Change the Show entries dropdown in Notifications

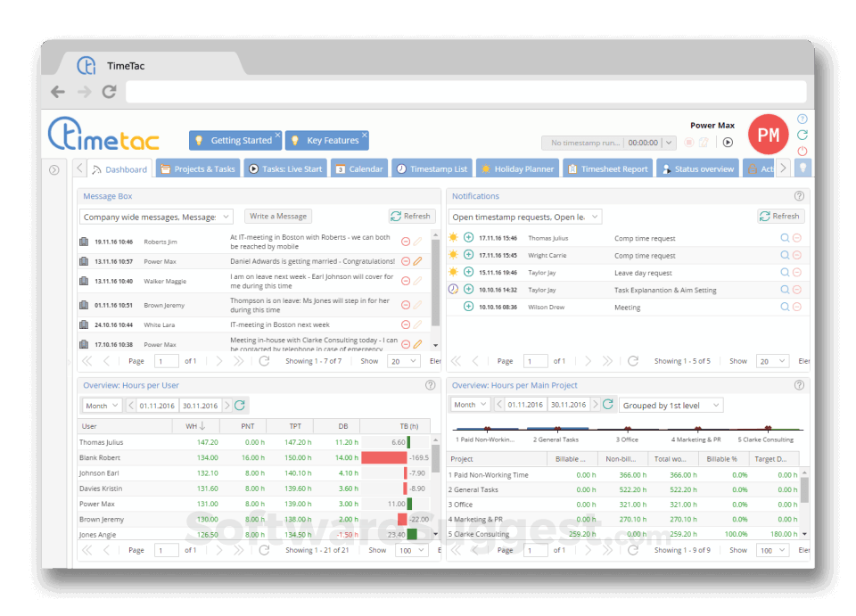(771, 361)
